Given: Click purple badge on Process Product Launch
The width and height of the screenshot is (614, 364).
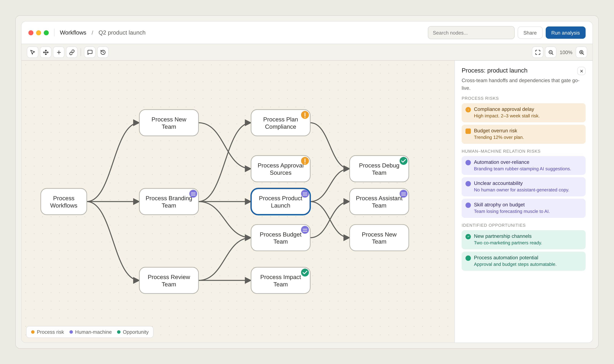Looking at the screenshot, I should [305, 194].
